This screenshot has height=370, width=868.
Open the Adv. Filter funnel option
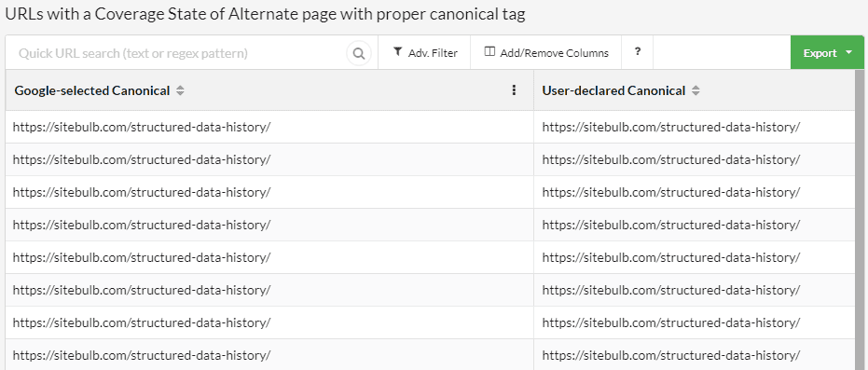click(424, 53)
